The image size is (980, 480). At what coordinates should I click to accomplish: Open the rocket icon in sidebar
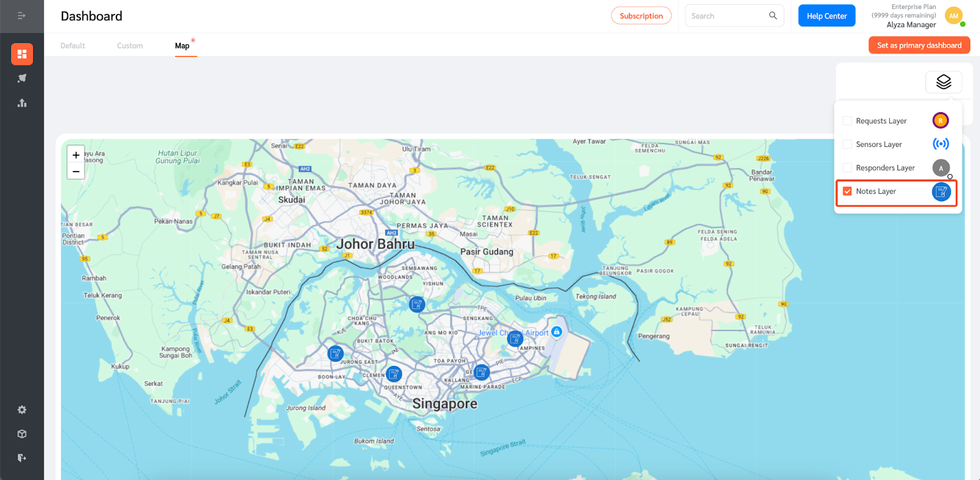[22, 78]
